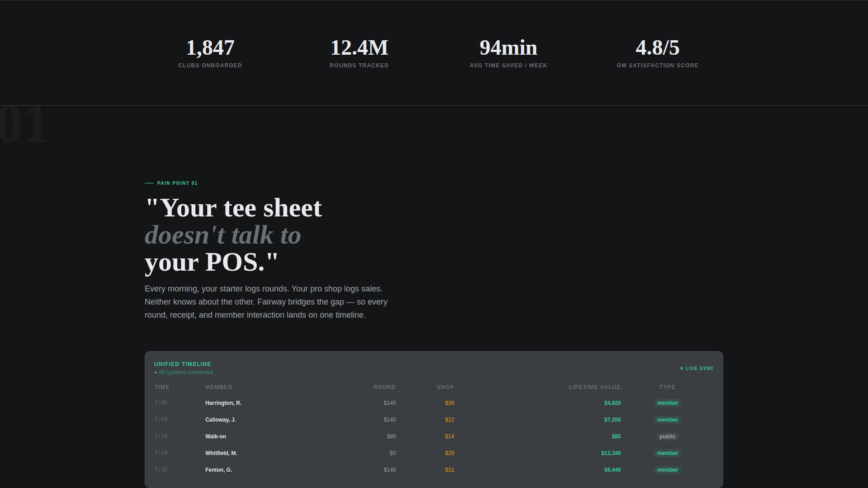Click the member badge in Whitfield row

click(667, 453)
